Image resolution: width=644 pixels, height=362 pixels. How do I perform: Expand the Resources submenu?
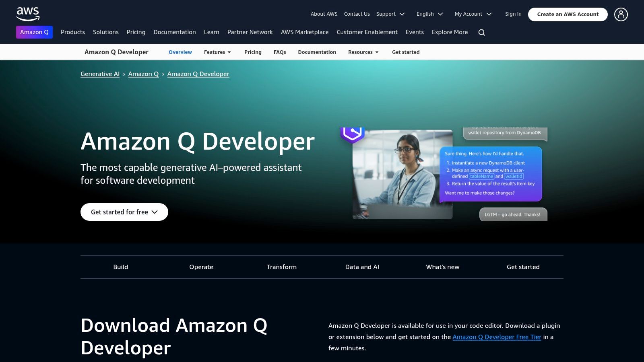pos(363,52)
